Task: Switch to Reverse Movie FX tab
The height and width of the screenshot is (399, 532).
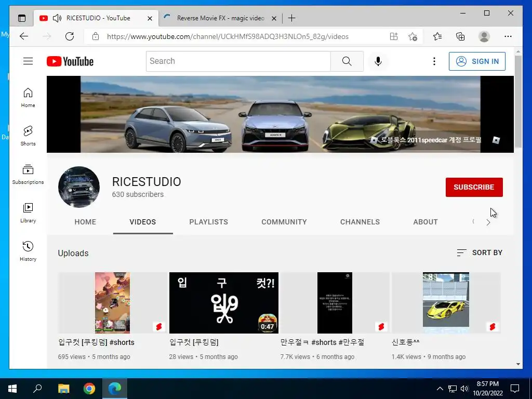Action: tap(220, 18)
